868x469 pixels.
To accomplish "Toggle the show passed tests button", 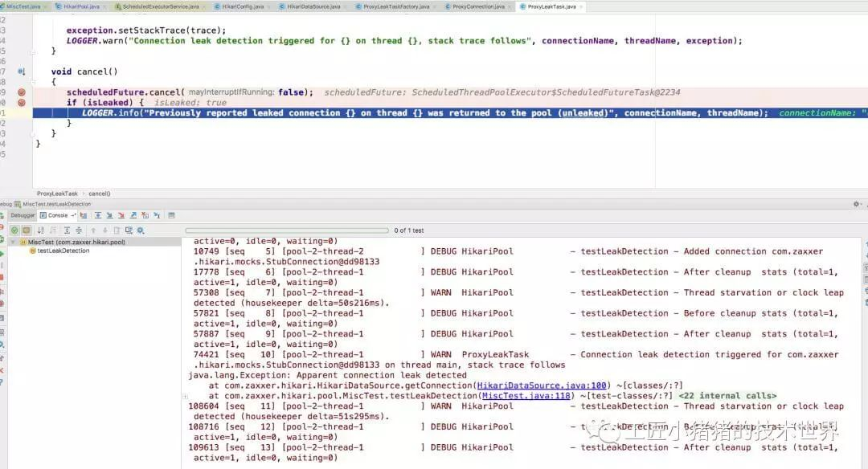I will click(x=14, y=230).
